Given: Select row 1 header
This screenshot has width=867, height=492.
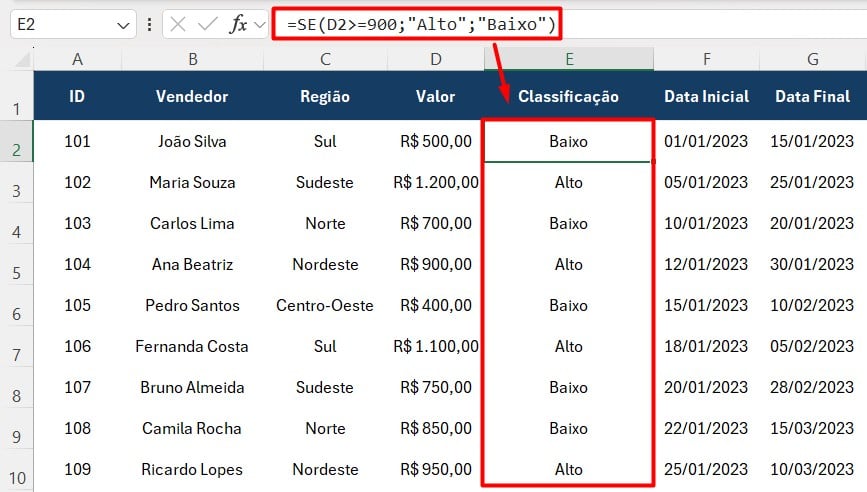Looking at the screenshot, I should 17,96.
